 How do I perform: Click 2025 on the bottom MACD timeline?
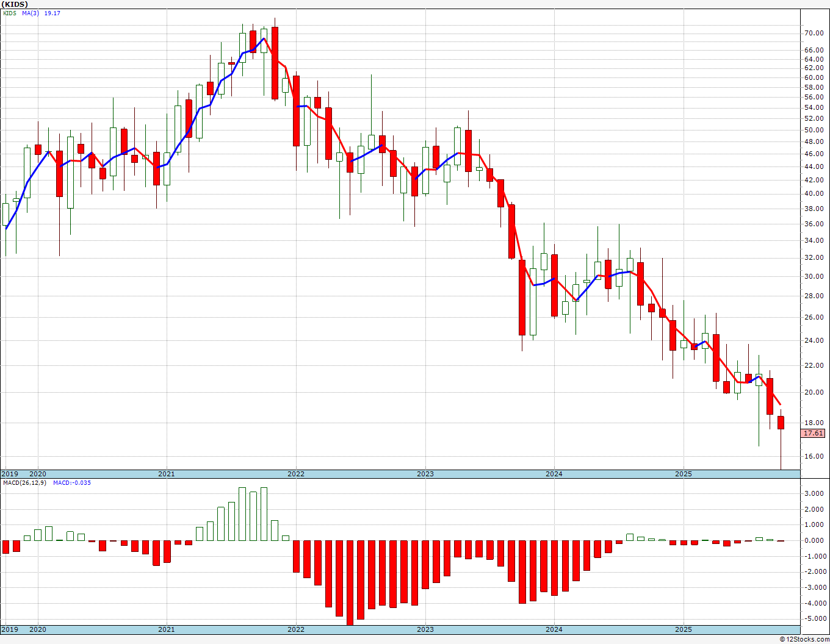[684, 629]
